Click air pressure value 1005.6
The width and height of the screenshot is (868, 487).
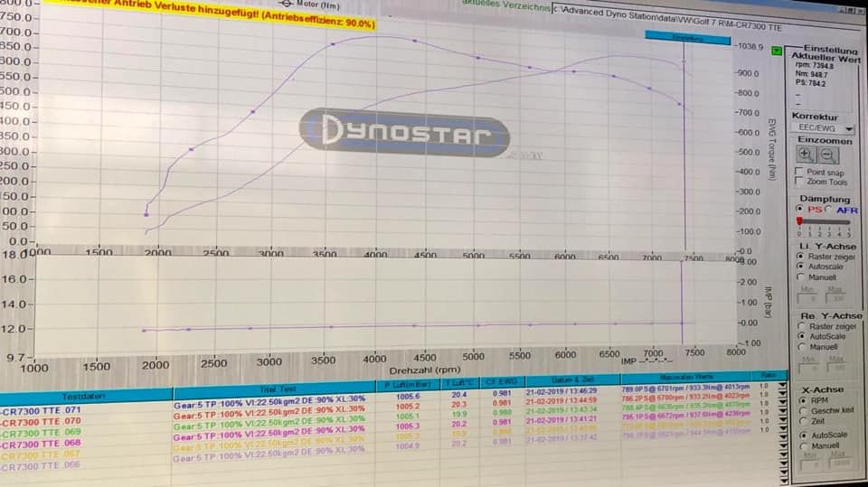[408, 397]
